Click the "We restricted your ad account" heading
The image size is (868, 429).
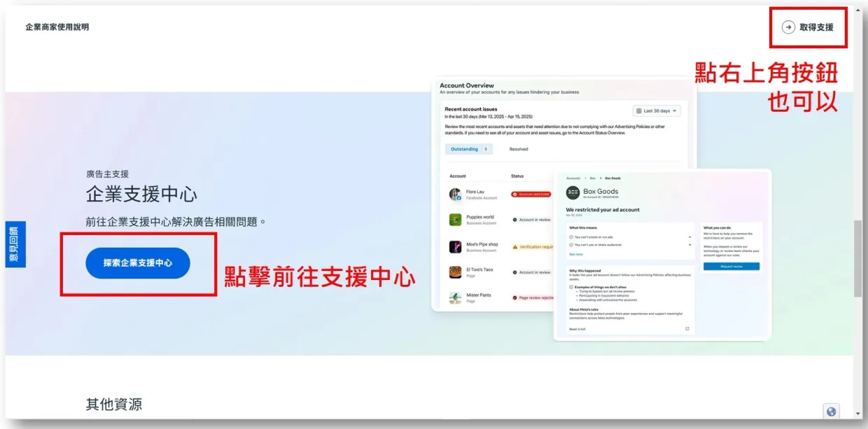click(x=602, y=209)
